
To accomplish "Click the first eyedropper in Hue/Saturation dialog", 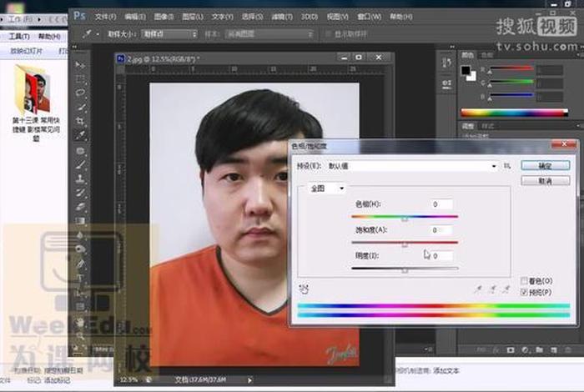I will [478, 289].
